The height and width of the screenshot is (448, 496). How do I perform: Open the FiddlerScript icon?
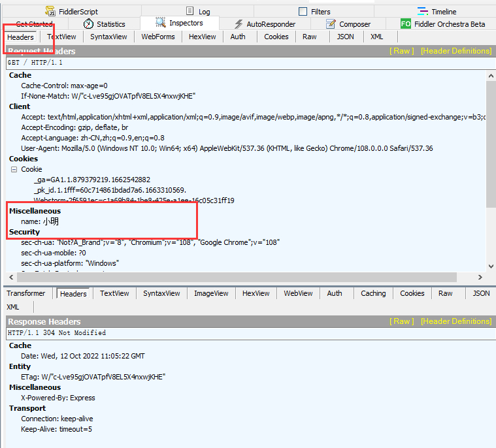click(x=50, y=11)
